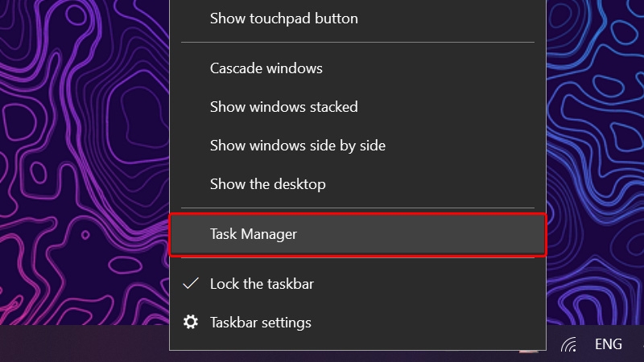Click taskbar space between menu and Wi-Fi icon

click(553, 344)
